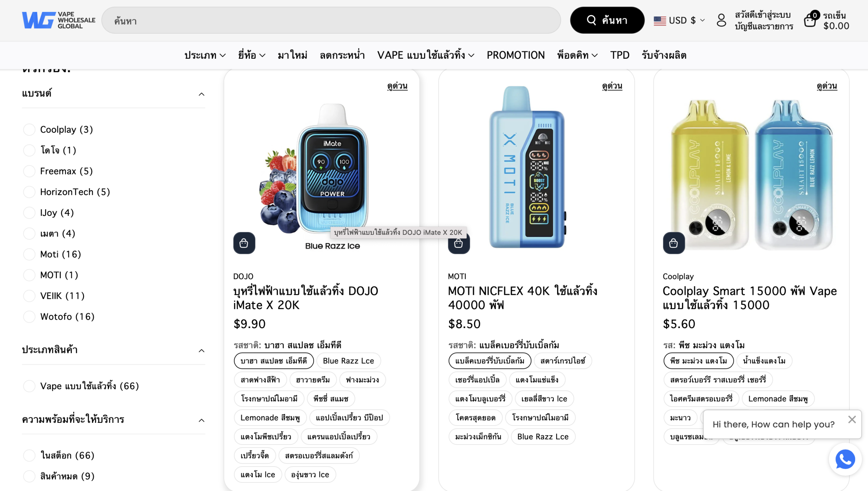Toggle the ในสต็อก (66) availability filter
868x491 pixels.
(x=29, y=455)
